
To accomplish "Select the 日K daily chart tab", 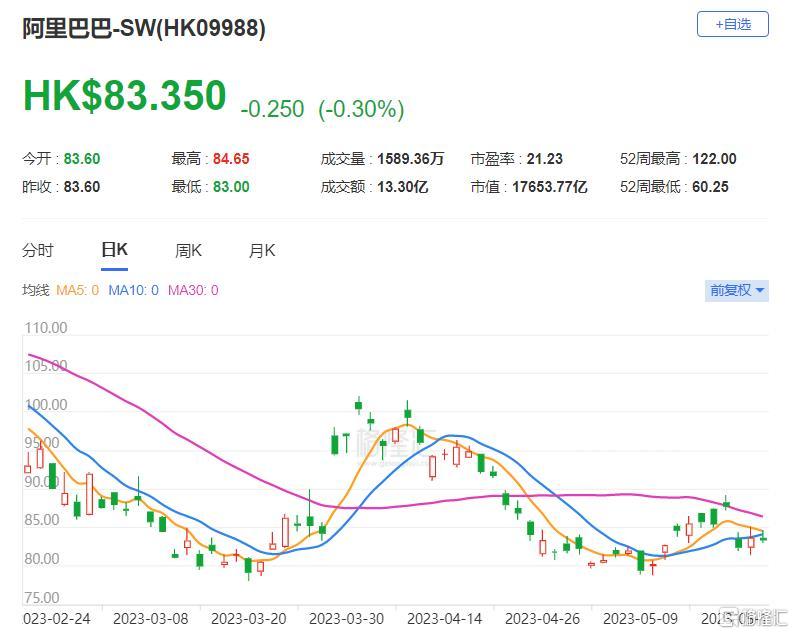I will (114, 250).
